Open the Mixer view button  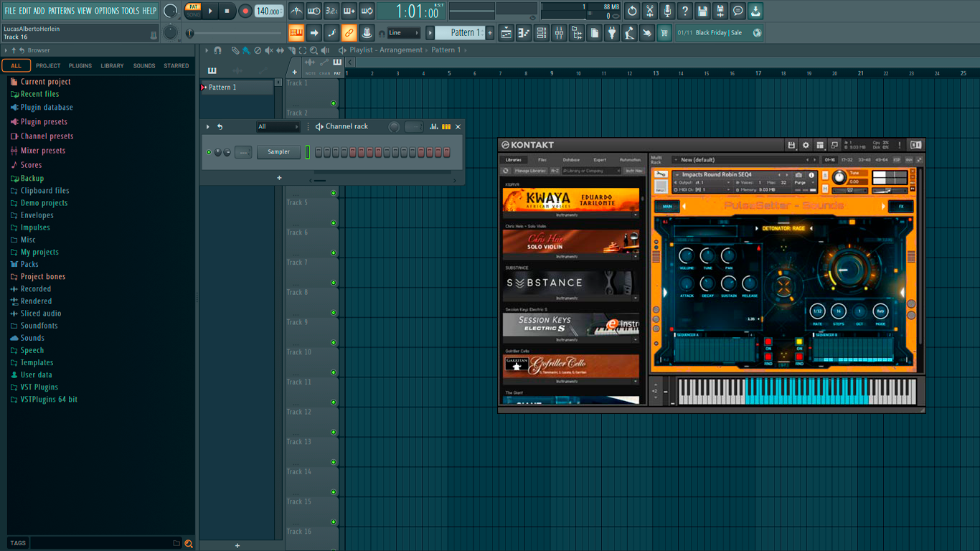[559, 32]
